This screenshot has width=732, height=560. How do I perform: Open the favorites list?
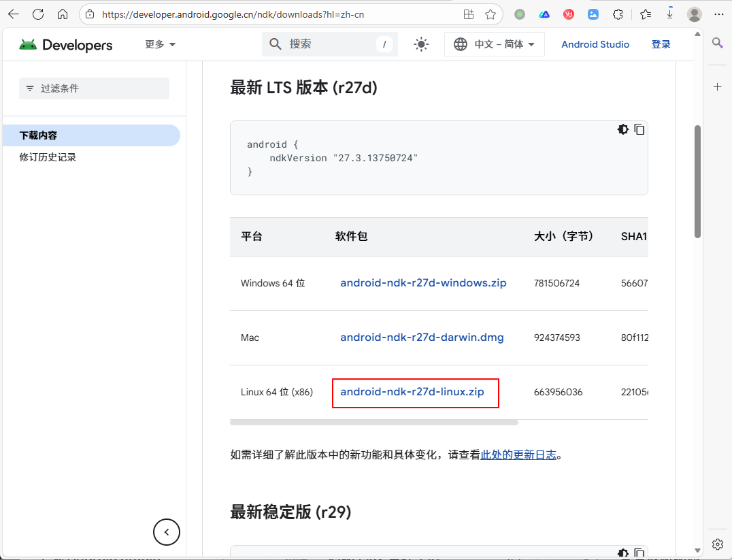(x=646, y=14)
